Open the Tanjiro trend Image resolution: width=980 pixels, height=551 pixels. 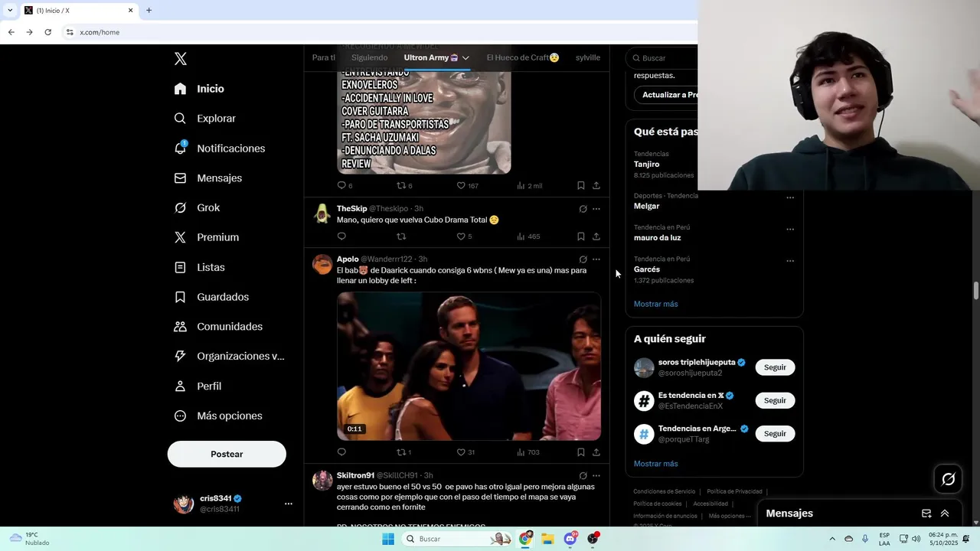pos(647,165)
